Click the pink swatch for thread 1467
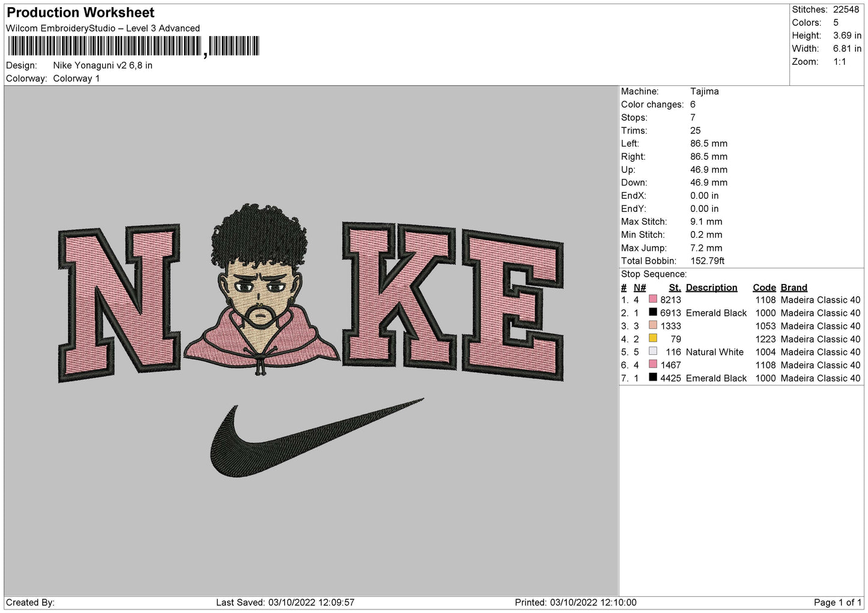Viewport: 868px width, 613px height. (x=653, y=364)
